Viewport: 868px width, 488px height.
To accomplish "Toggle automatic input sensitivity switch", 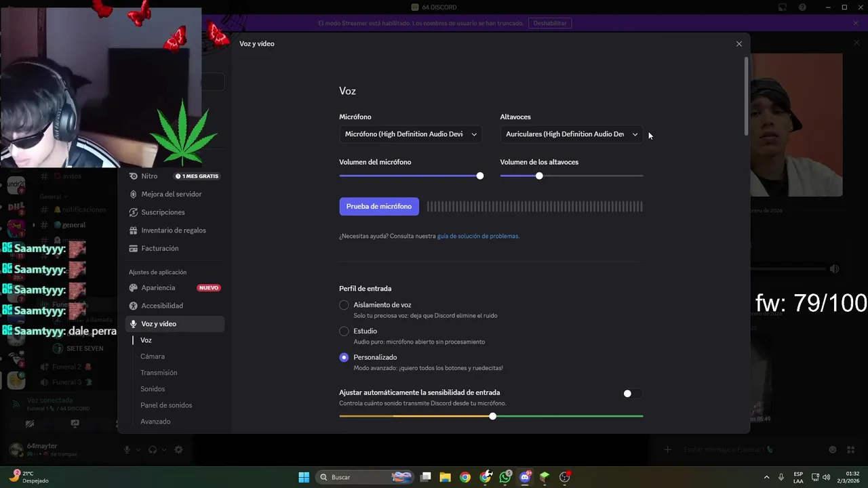I will (x=632, y=393).
